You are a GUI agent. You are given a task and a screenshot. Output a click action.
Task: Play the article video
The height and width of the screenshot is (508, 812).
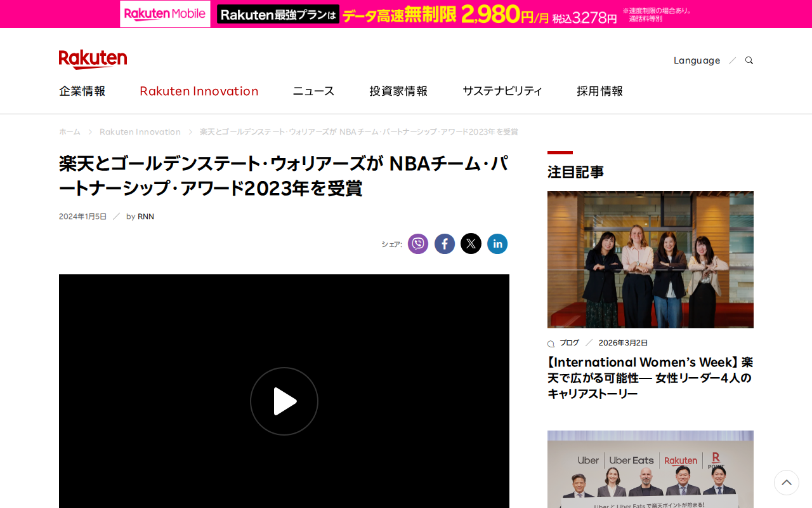pos(284,401)
